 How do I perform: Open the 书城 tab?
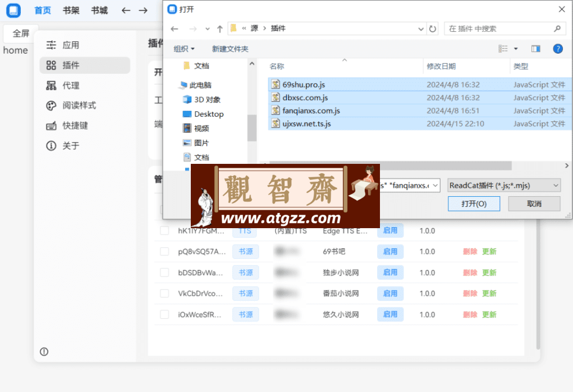[100, 11]
